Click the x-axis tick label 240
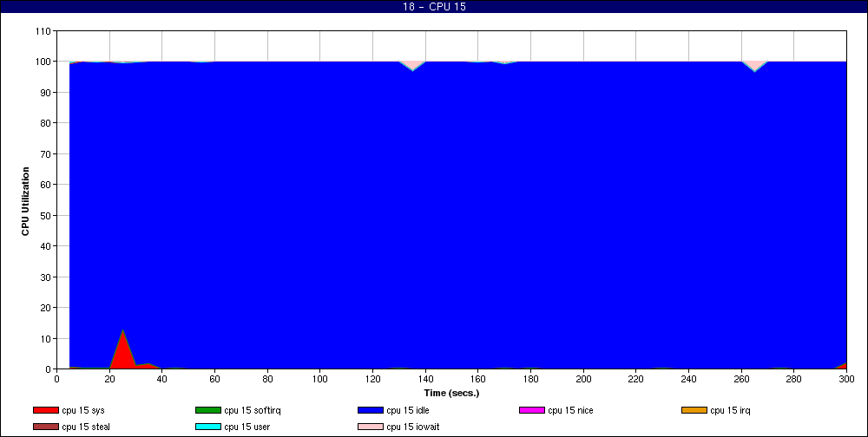Viewport: 868px width, 437px height. (x=688, y=379)
